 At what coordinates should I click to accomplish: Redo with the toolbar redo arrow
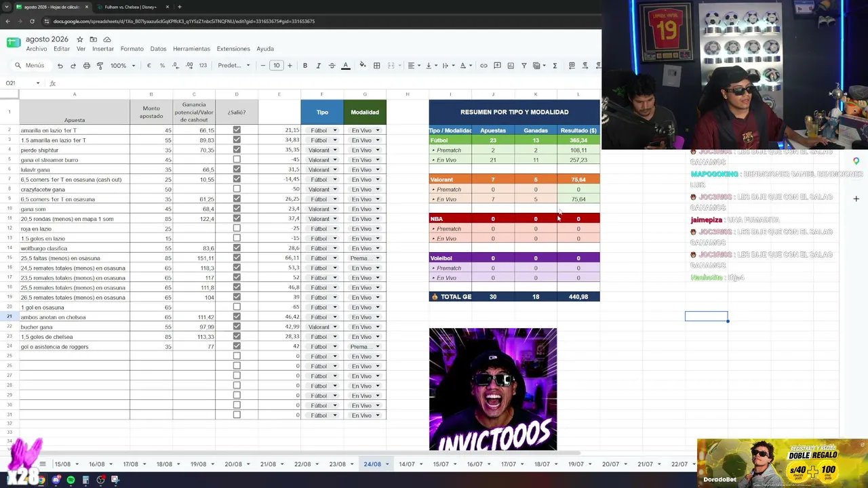(73, 66)
